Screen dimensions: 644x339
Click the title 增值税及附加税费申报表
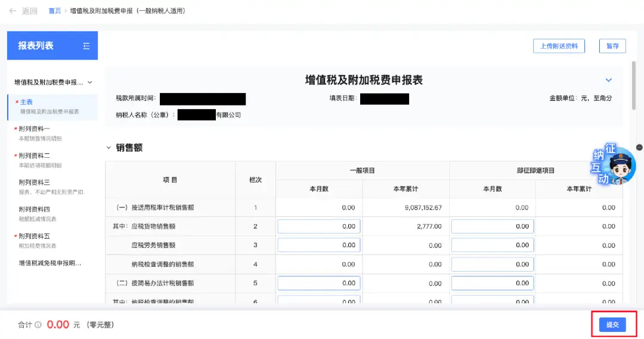tap(364, 80)
